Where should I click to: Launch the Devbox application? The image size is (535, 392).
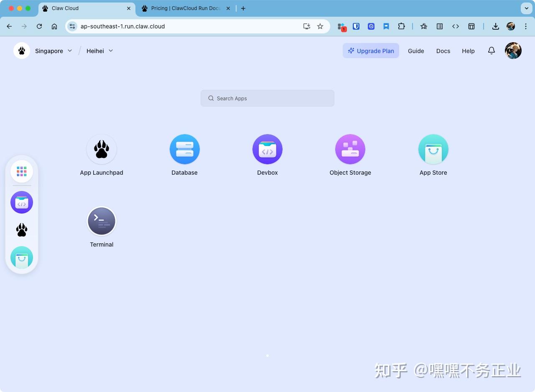tap(267, 149)
